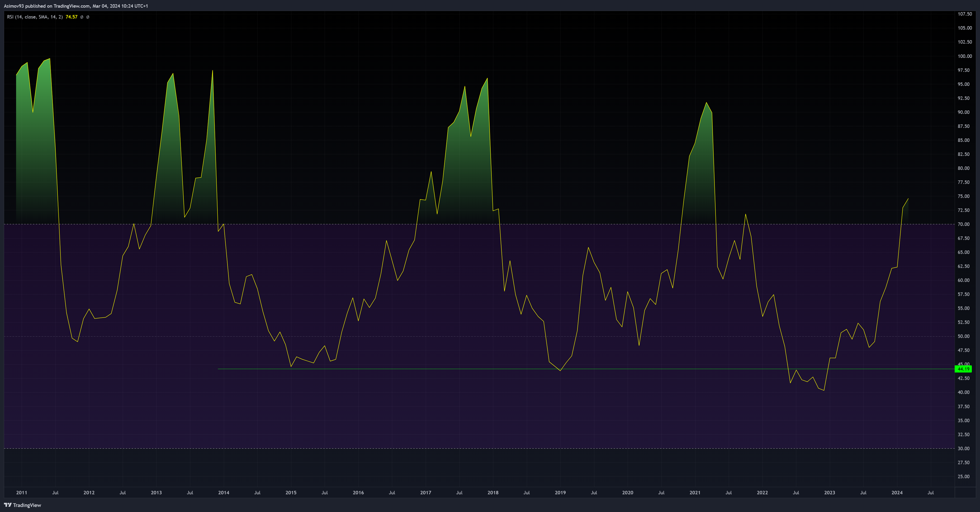
Task: Click the 50.00 level on the price scale
Action: [x=963, y=336]
